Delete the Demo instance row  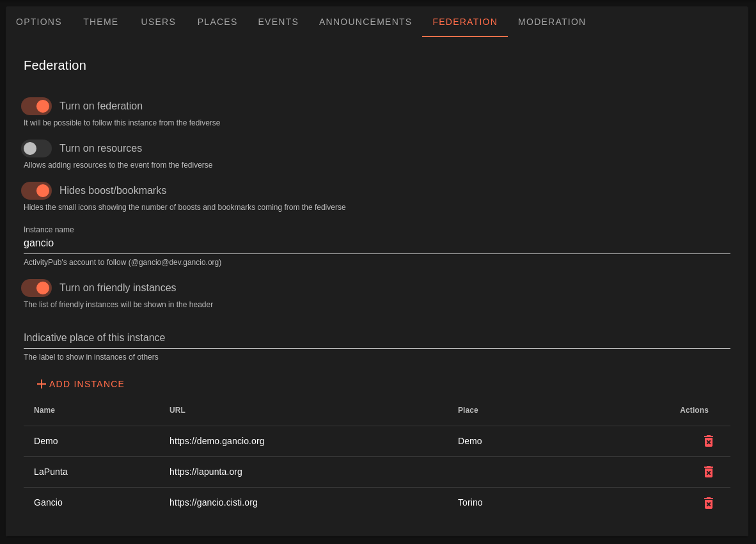[708, 441]
